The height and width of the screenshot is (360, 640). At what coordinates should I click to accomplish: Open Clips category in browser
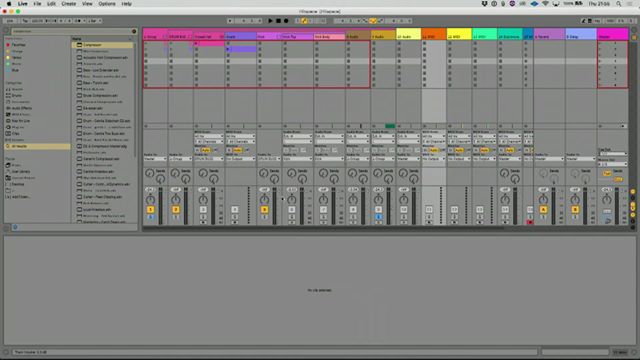(16, 133)
